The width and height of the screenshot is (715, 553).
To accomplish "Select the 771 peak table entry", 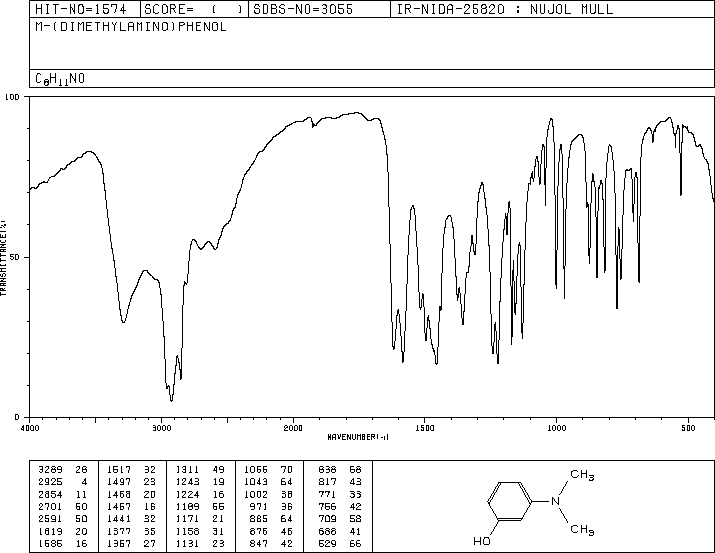I will coord(340,494).
